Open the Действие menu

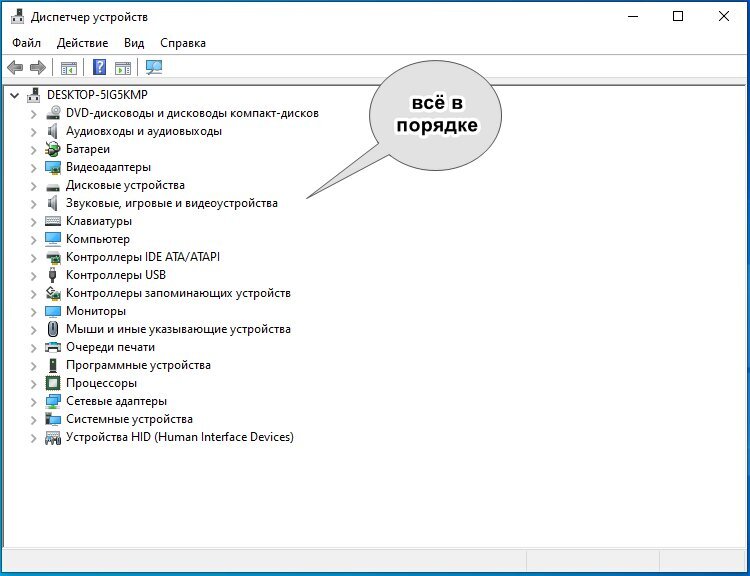pyautogui.click(x=82, y=43)
